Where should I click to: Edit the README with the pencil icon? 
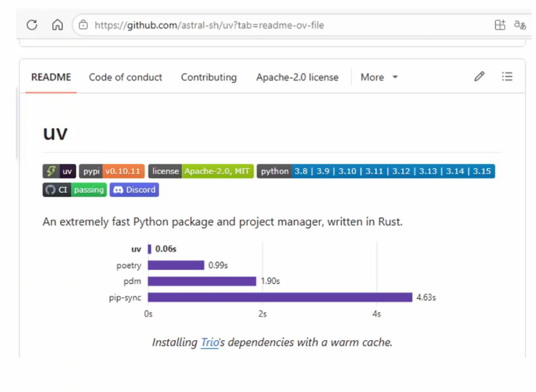pyautogui.click(x=479, y=76)
